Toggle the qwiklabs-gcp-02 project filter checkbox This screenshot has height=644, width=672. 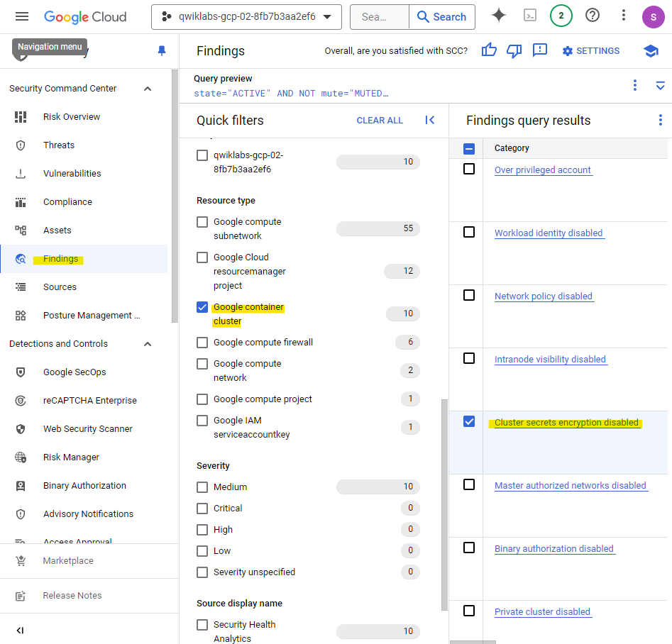coord(202,155)
